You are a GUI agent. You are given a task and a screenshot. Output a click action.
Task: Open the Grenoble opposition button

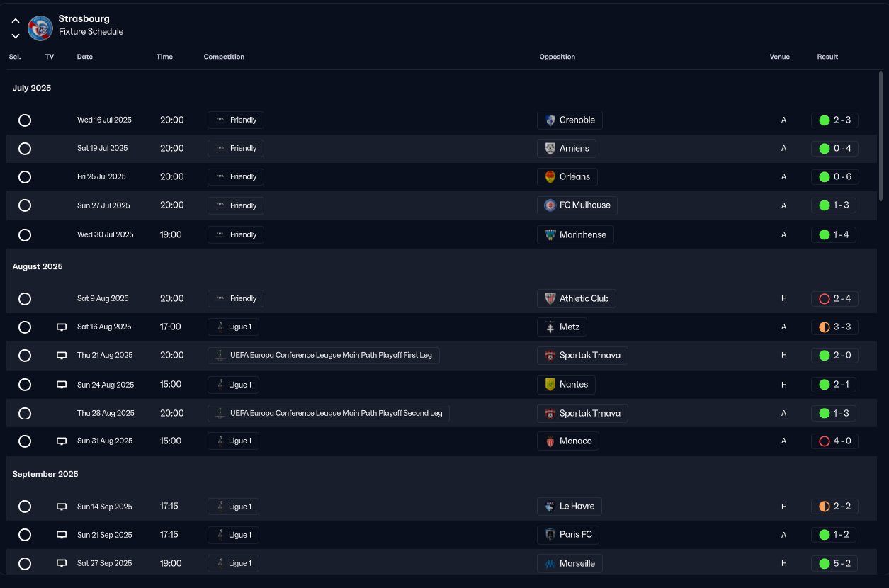[570, 120]
